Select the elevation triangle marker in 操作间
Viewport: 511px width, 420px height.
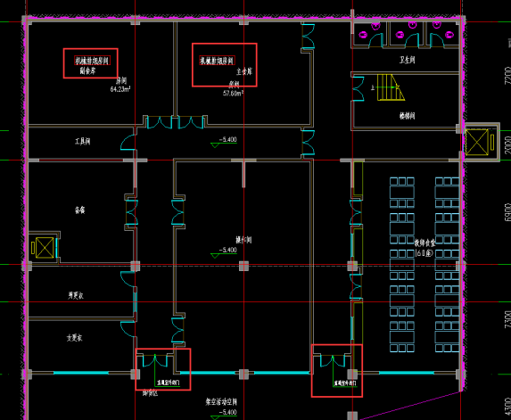[215, 256]
